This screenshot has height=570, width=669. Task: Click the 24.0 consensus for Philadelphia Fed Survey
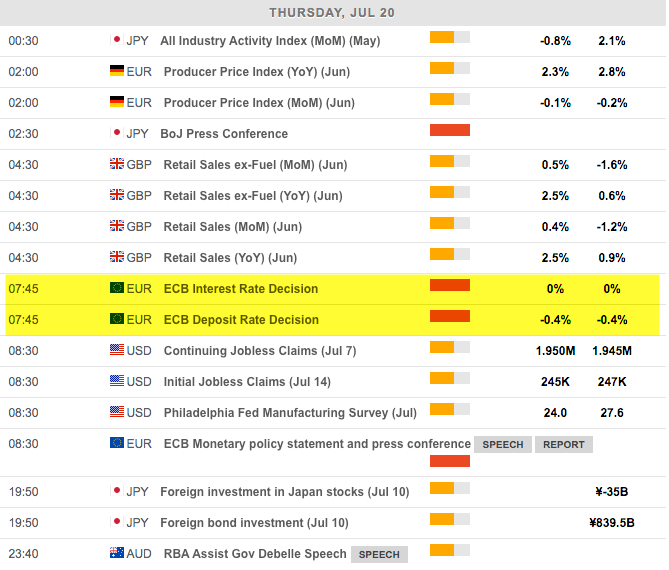555,413
